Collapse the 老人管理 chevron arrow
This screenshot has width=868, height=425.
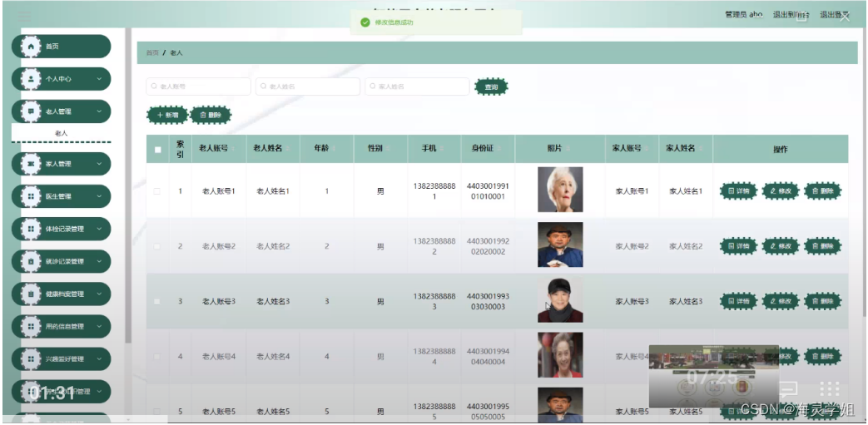pyautogui.click(x=99, y=111)
